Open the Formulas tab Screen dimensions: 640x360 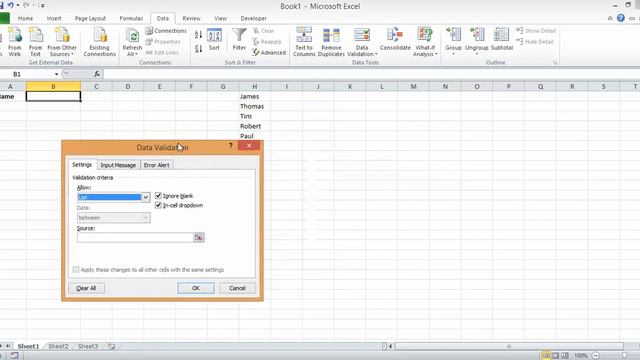point(131,18)
